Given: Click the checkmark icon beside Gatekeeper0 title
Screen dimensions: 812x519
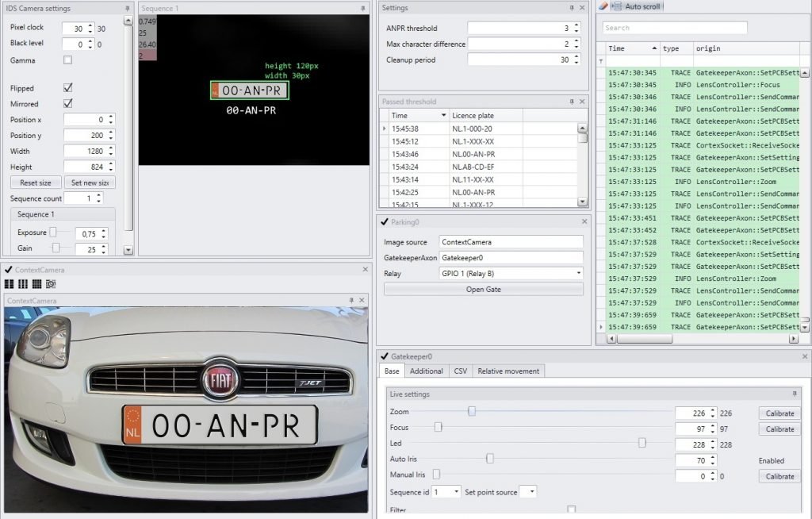Looking at the screenshot, I should (x=385, y=356).
